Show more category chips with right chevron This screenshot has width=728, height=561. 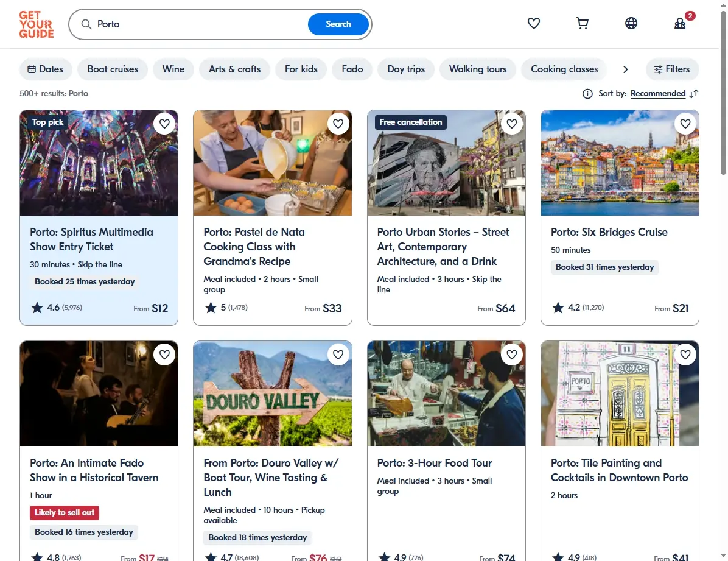625,69
